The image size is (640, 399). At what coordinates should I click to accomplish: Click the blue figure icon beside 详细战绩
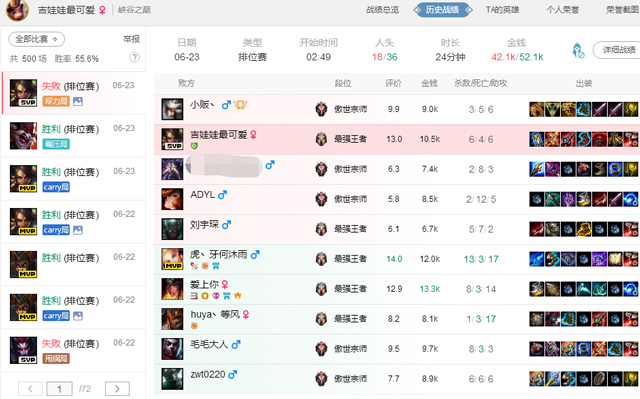click(578, 50)
